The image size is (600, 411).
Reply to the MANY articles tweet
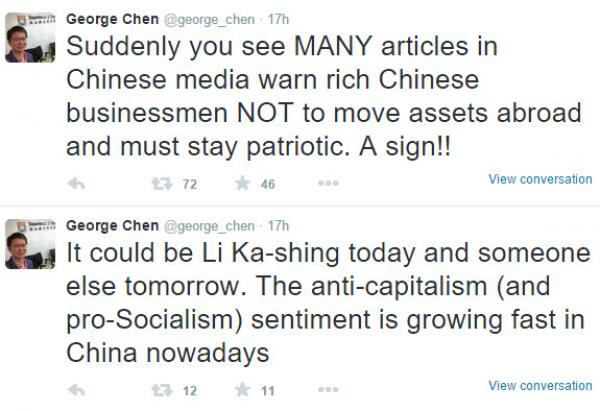click(77, 184)
